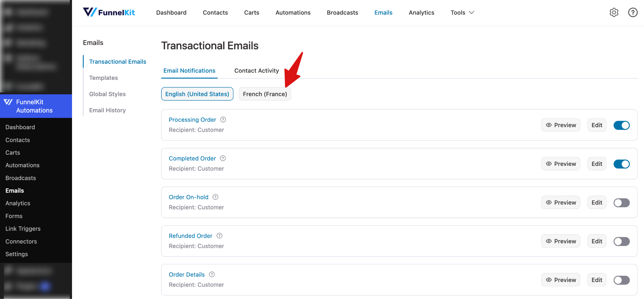Click the help icon beside Processing Order

click(223, 119)
